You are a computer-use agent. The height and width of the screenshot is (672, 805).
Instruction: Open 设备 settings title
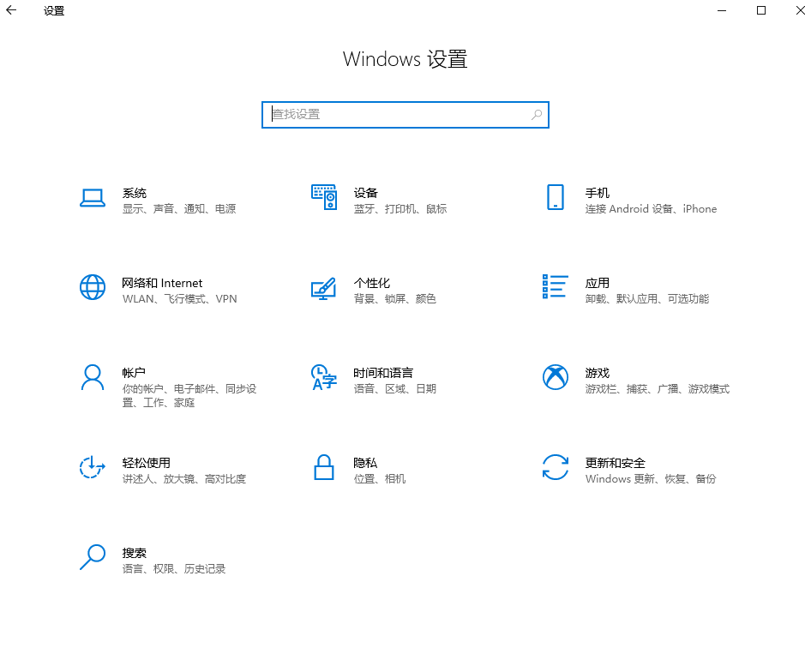pyautogui.click(x=365, y=193)
